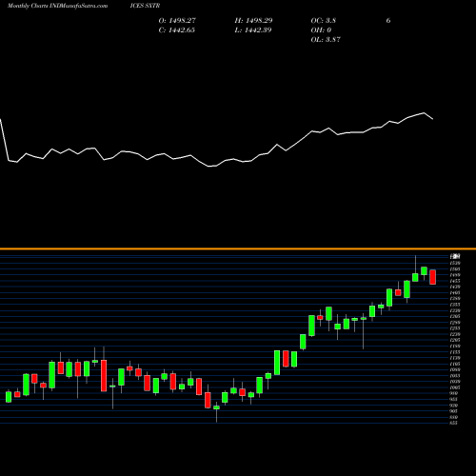The width and height of the screenshot is (476, 476).
Task: Select the close value 'C: 1442.65'
Action: pyautogui.click(x=176, y=30)
